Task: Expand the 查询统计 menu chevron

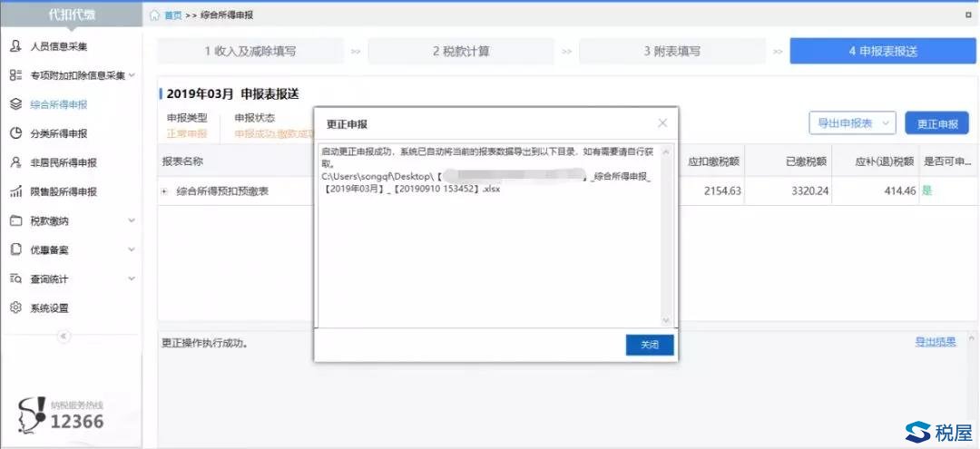Action: (132, 278)
